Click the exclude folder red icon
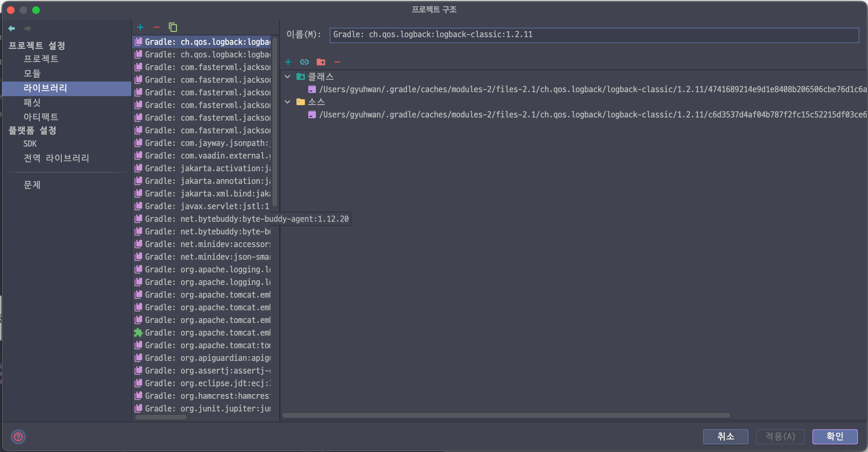This screenshot has width=868, height=452. 321,62
